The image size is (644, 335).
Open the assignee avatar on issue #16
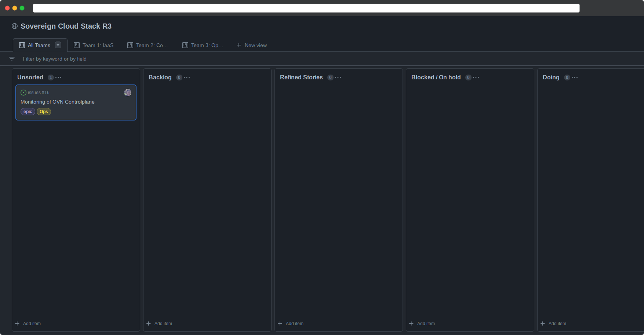[x=128, y=93]
